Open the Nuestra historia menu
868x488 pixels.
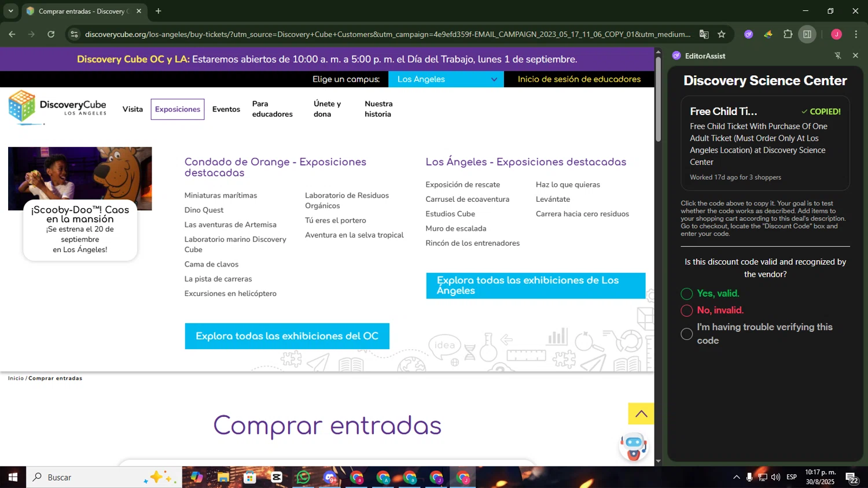[378, 109]
